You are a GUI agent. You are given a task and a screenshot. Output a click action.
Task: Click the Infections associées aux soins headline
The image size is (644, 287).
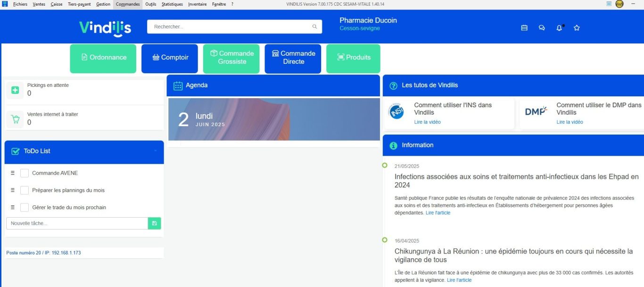517,181
